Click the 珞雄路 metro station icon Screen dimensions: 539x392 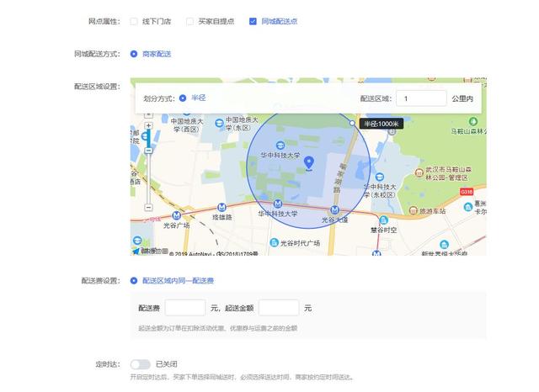click(x=222, y=207)
